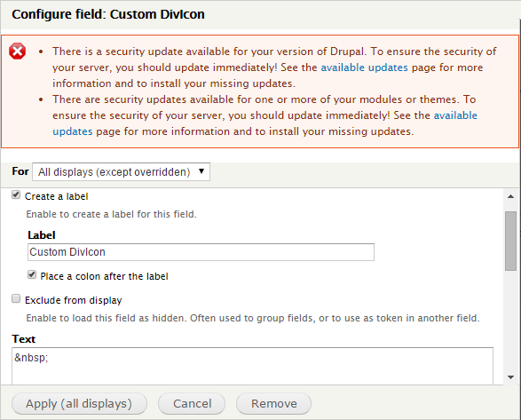Enable Exclude from display checkbox
Image resolution: width=521 pixels, height=420 pixels.
tap(16, 298)
